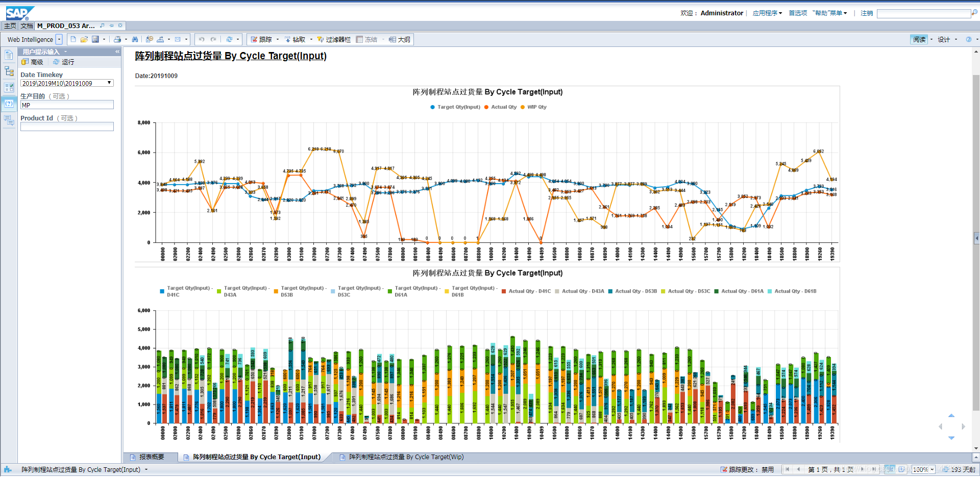The width and height of the screenshot is (980, 478).
Task: Toggle the 钻取 drill button
Action: (295, 39)
